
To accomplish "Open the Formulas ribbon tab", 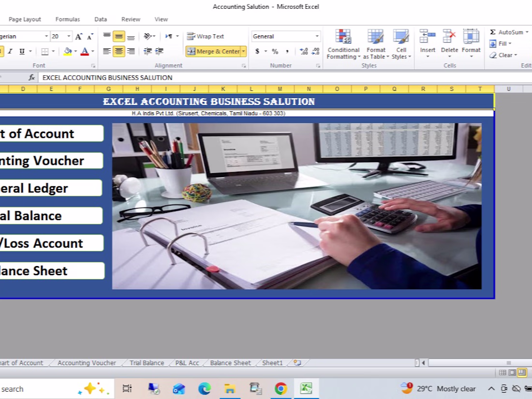I will coord(68,19).
